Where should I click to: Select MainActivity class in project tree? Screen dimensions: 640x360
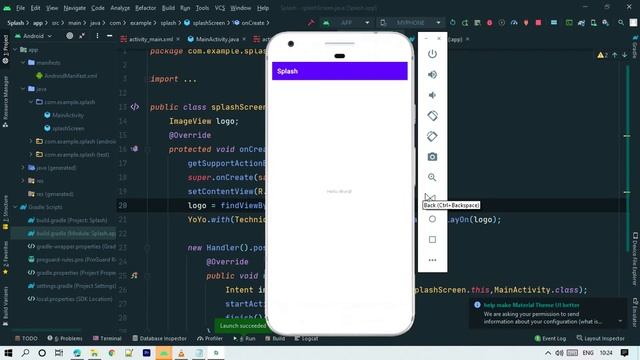click(x=64, y=115)
